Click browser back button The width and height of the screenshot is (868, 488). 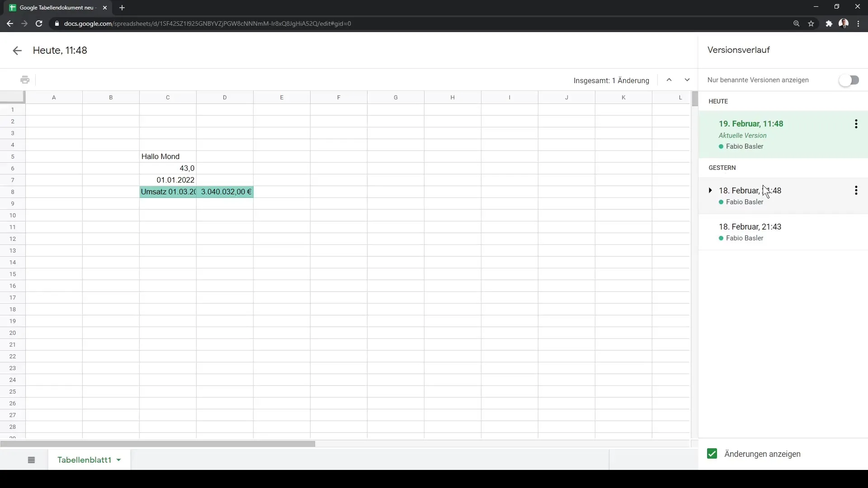coord(10,23)
